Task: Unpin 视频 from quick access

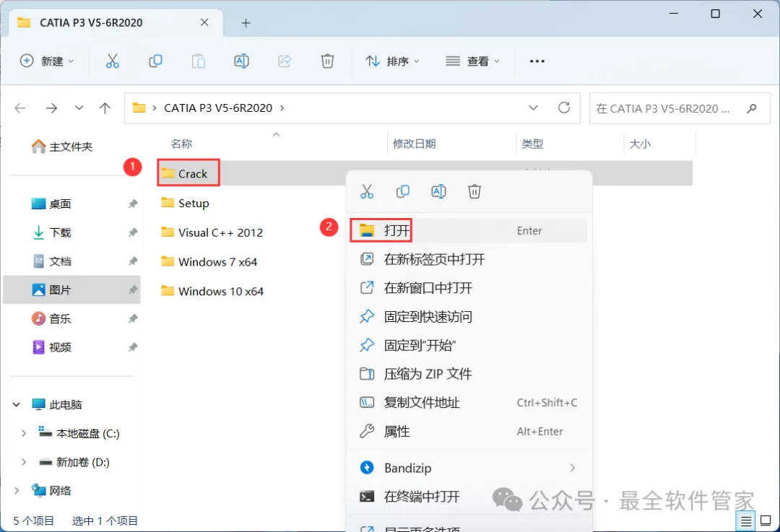Action: pos(133,347)
